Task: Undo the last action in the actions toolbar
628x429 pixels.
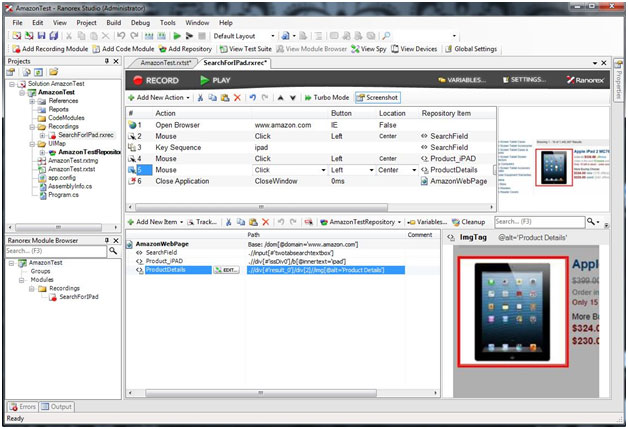Action: point(252,97)
